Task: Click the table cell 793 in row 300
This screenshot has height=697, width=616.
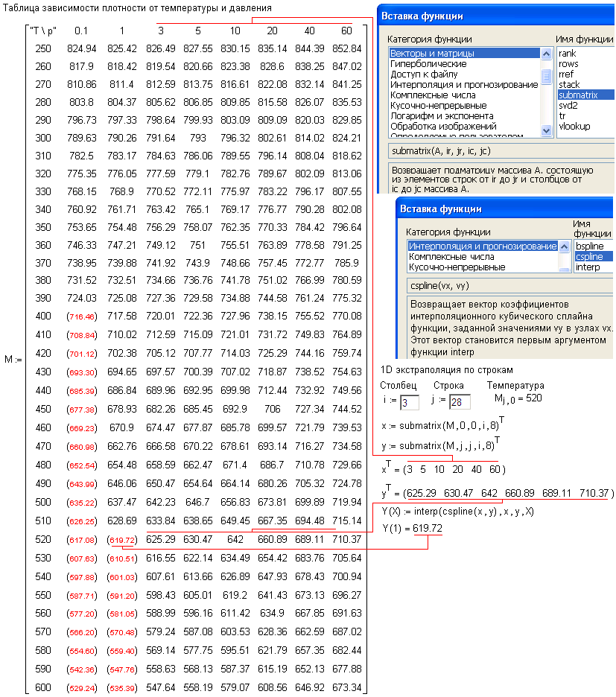Action: [198, 138]
